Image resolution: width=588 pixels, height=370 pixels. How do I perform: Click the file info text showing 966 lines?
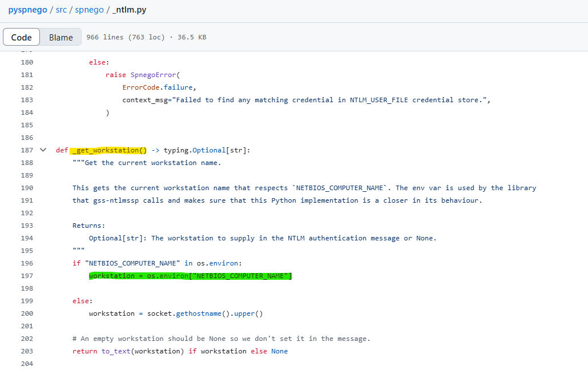click(x=146, y=37)
